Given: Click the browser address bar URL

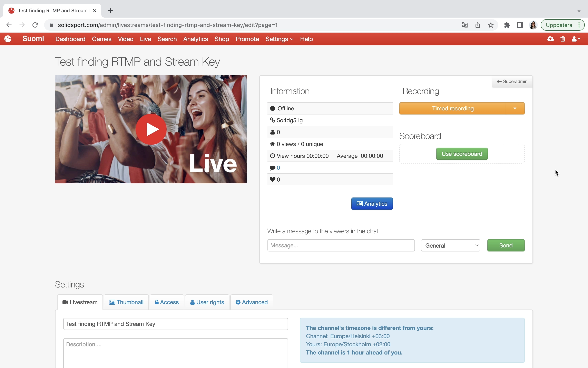Looking at the screenshot, I should point(168,25).
